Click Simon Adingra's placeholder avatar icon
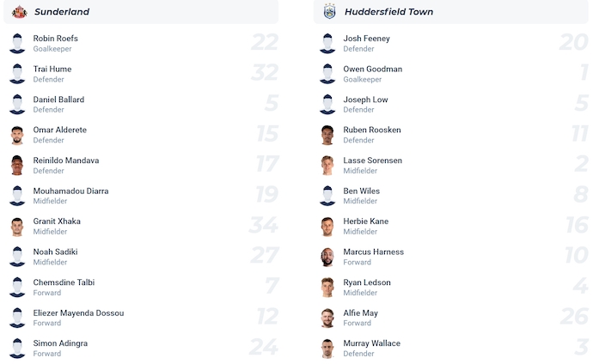Image resolution: width=593 pixels, height=364 pixels. [x=17, y=349]
